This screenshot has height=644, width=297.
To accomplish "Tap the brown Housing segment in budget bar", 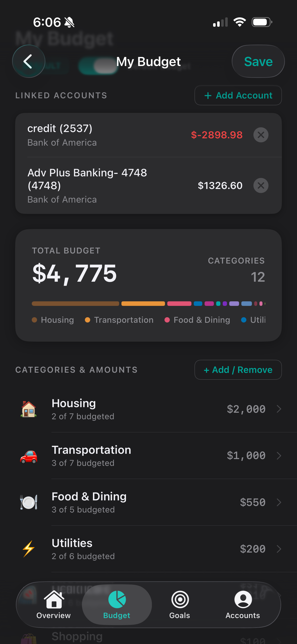I will (75, 304).
